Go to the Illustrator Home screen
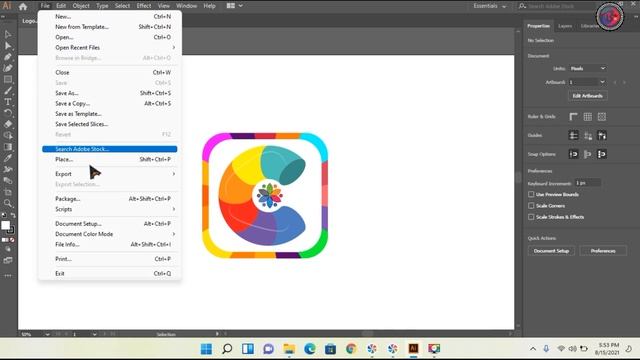Screen dimensions: 640x360 (x=23, y=6)
